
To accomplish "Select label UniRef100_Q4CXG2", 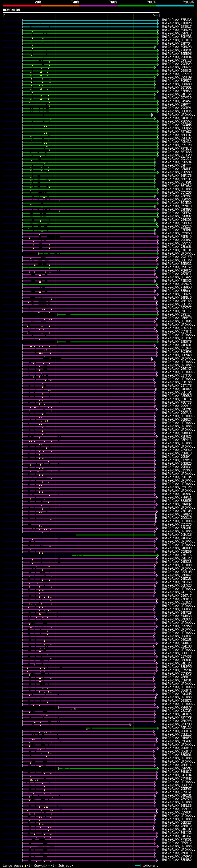I will point(176,538).
